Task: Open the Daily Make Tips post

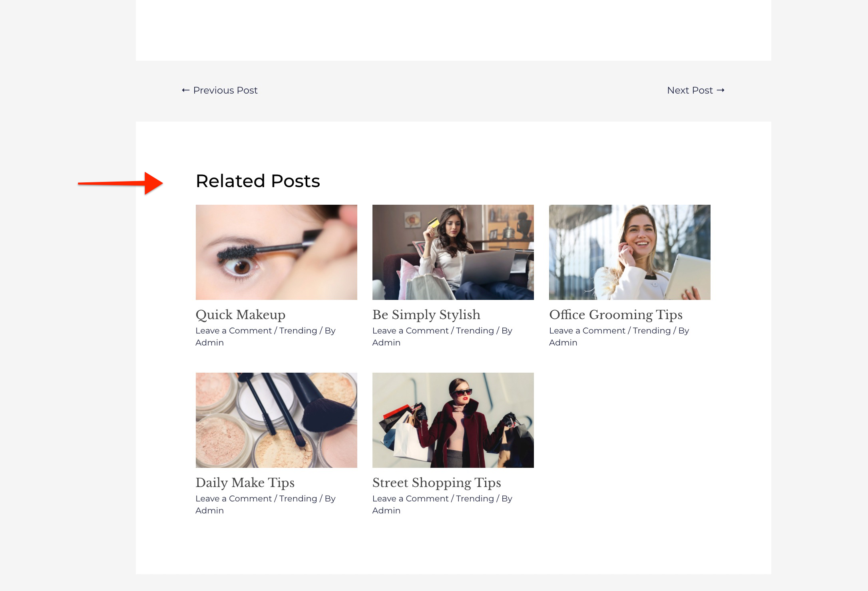Action: (245, 483)
